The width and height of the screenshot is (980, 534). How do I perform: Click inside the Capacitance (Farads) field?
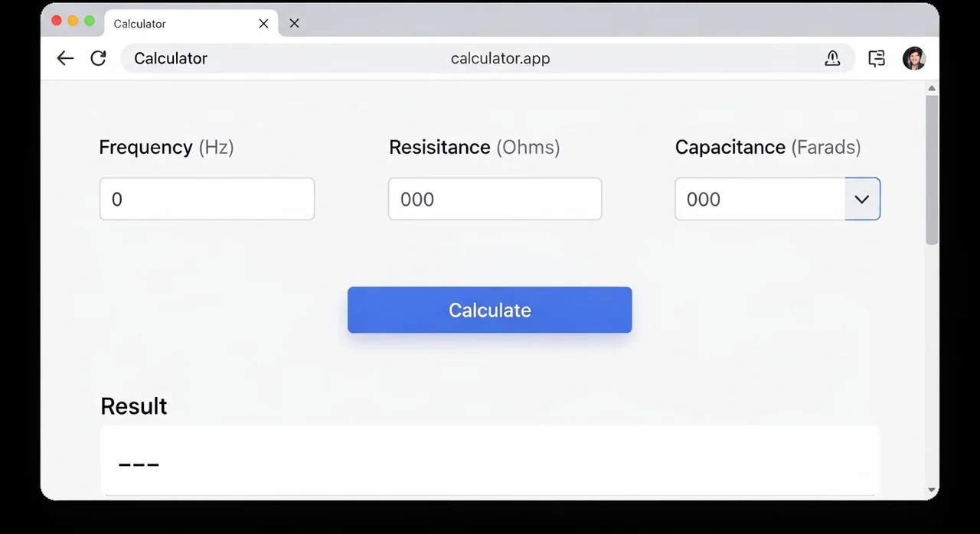pyautogui.click(x=759, y=199)
